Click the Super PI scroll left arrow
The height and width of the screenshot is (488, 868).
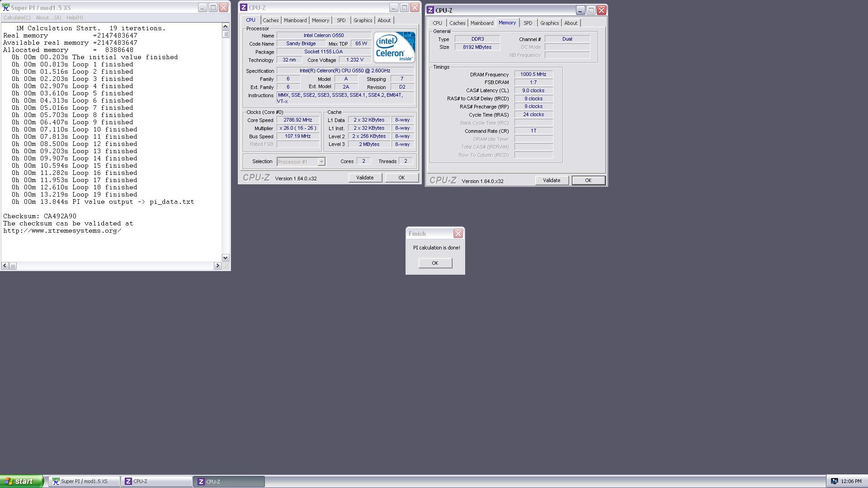(5, 266)
